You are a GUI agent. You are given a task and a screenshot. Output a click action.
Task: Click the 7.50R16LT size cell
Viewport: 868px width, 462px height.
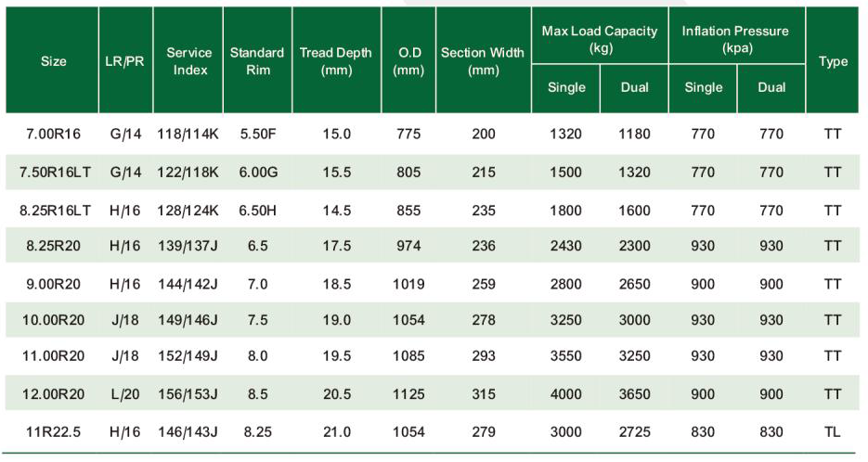54,173
